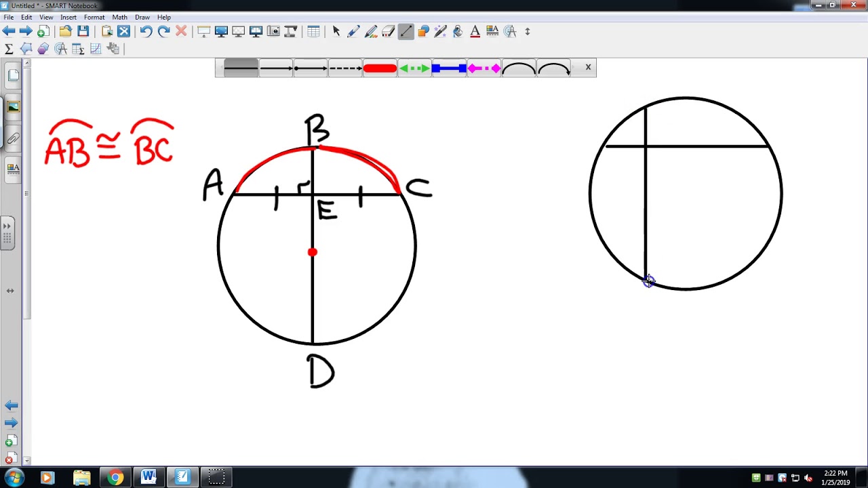Show the Screen Shade icon
The width and height of the screenshot is (868, 488).
tap(203, 31)
